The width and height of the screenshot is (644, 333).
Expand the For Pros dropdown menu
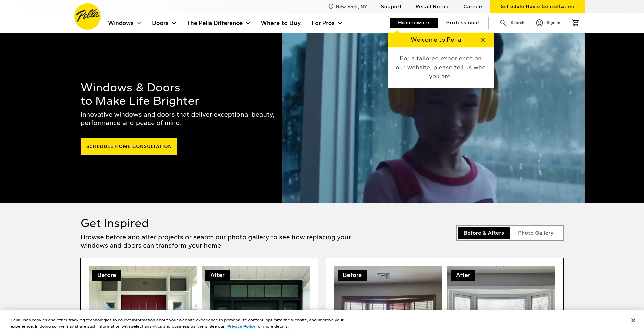pos(327,23)
